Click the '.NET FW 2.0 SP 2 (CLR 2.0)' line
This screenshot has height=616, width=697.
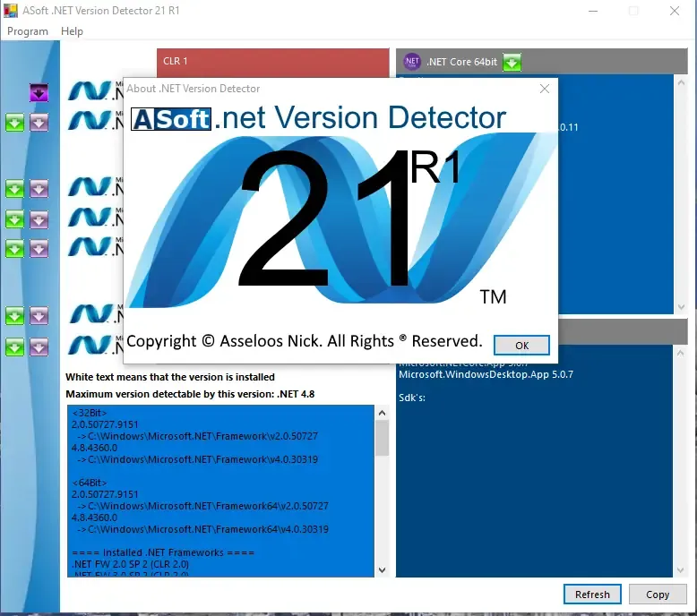pyautogui.click(x=130, y=564)
